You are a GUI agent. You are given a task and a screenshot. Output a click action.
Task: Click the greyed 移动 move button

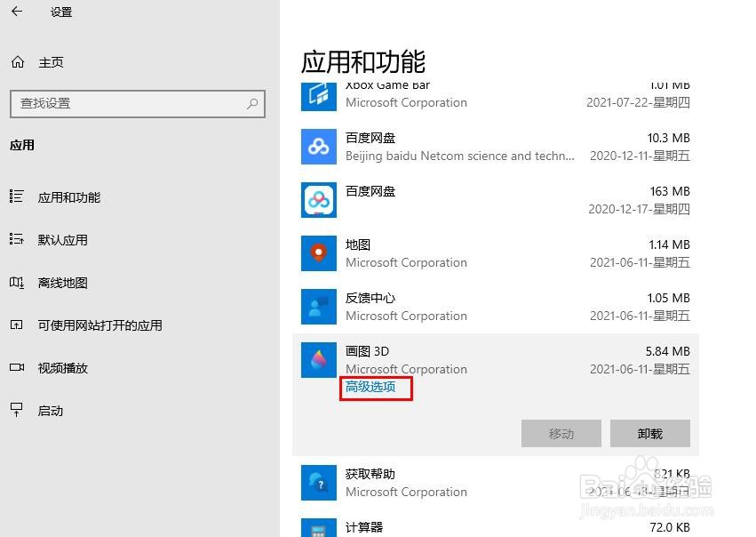click(561, 433)
